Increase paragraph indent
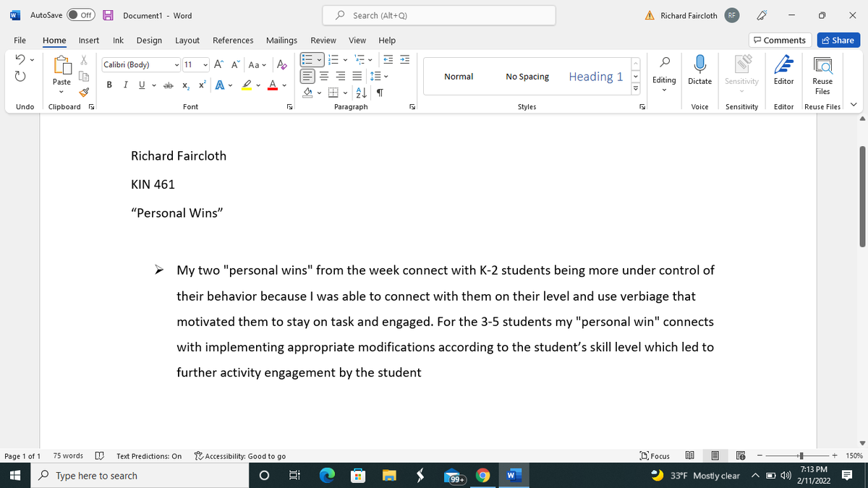Image resolution: width=868 pixels, height=488 pixels. [404, 59]
